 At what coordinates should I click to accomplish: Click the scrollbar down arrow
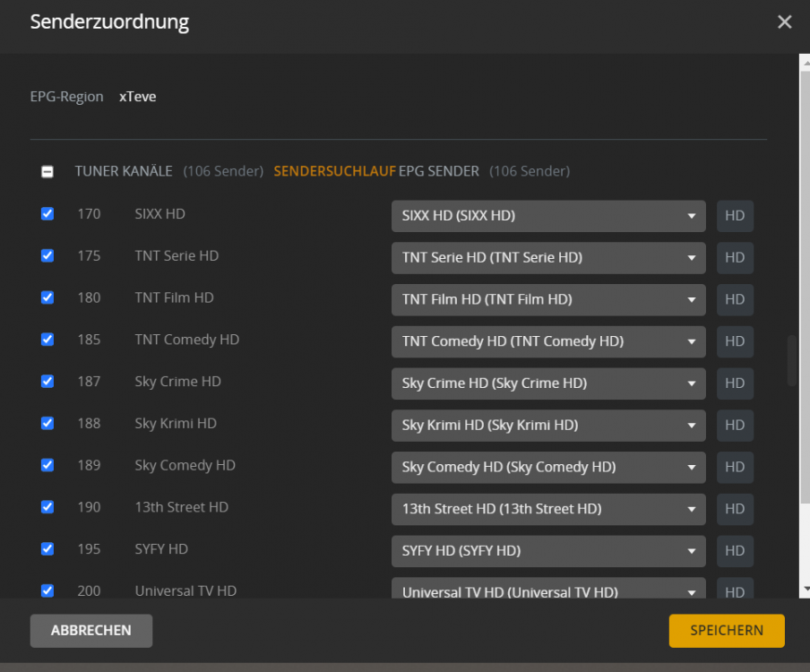pos(806,589)
